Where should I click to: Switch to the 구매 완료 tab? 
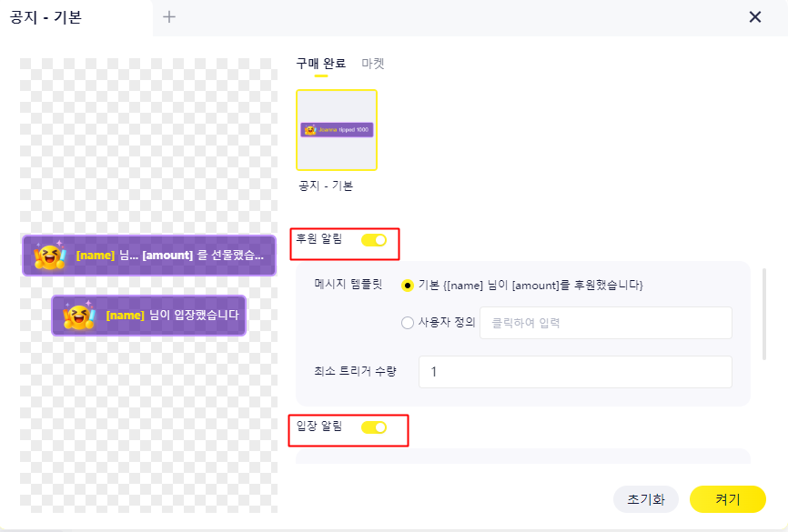pos(320,64)
